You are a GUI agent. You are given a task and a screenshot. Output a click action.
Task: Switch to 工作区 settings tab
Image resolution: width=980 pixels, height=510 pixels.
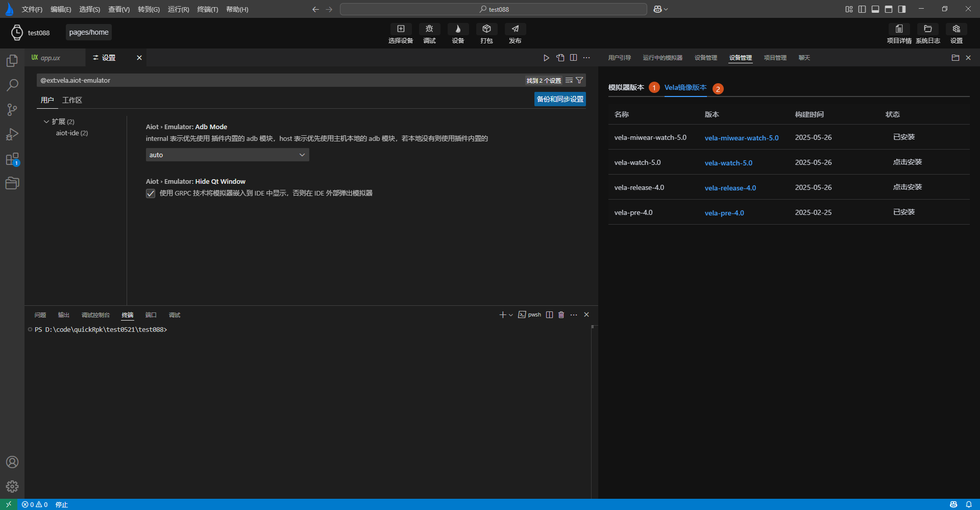[x=72, y=100]
